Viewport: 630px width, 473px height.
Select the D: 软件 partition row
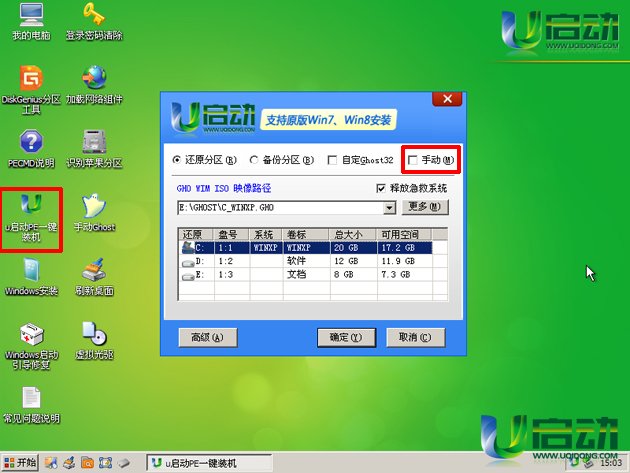click(305, 260)
